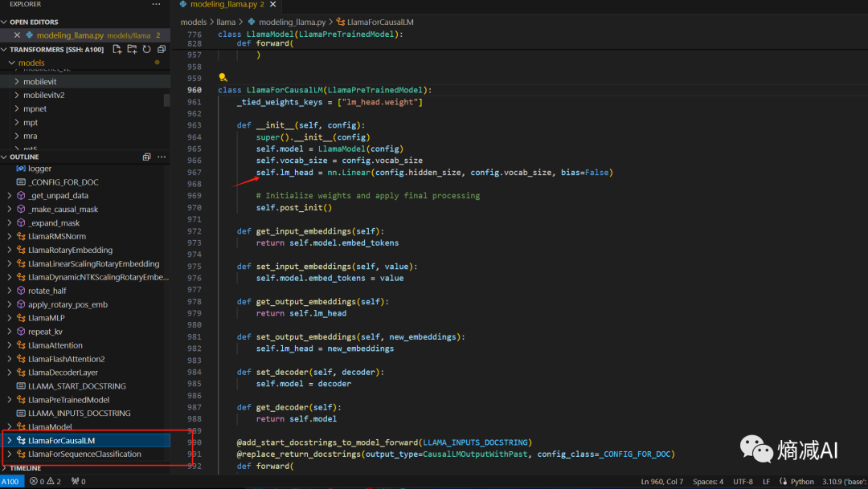Expand LlamaRMSNorm class in Outline

click(x=10, y=236)
